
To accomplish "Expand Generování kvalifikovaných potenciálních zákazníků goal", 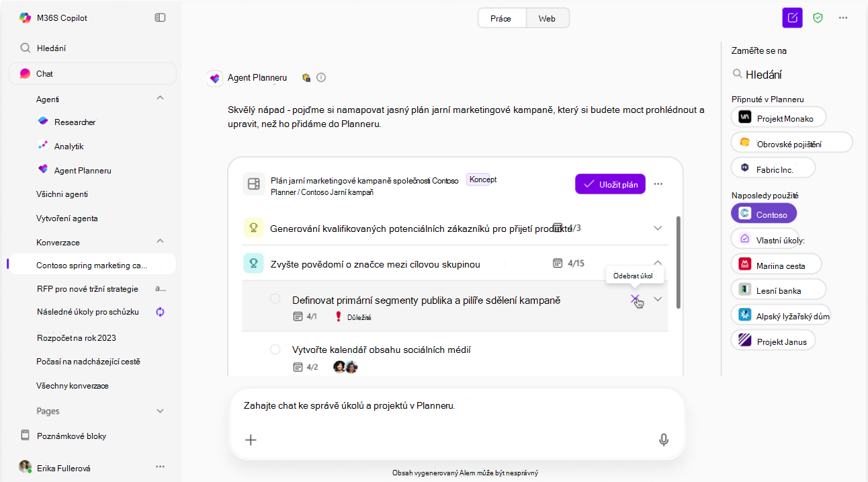I will coord(658,228).
